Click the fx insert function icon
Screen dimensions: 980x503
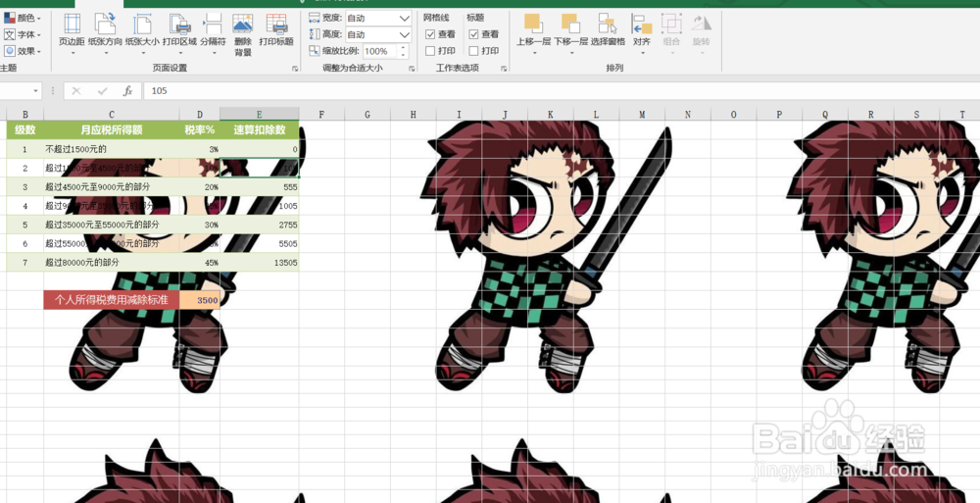[128, 91]
